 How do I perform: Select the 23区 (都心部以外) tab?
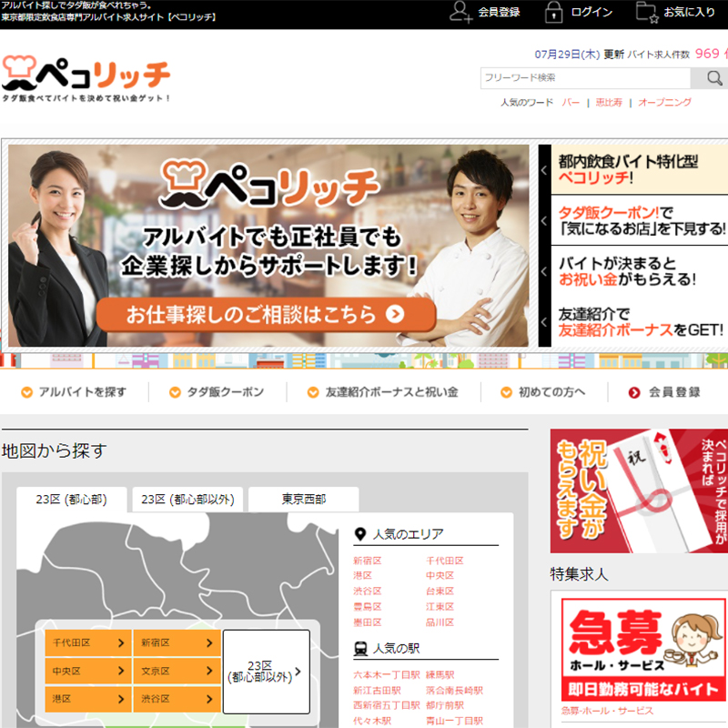click(187, 500)
